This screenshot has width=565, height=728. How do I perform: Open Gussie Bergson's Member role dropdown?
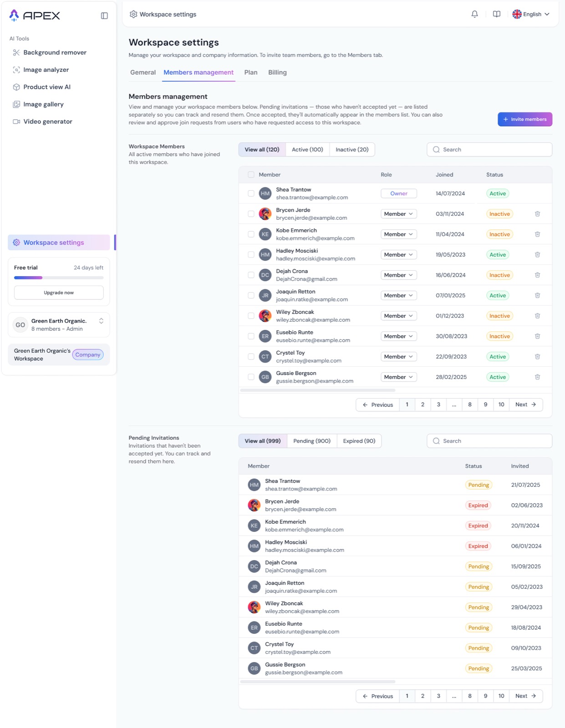coord(399,377)
